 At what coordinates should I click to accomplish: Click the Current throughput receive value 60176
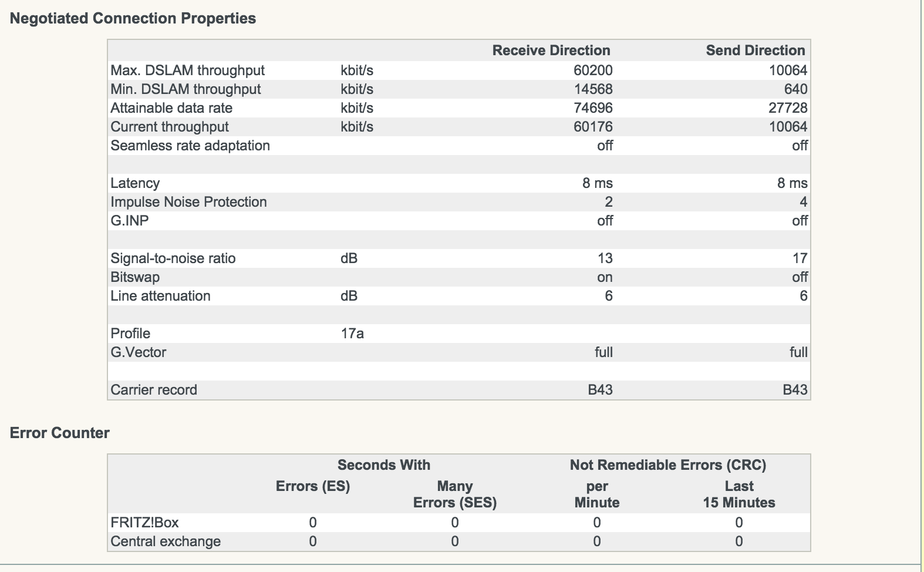point(593,127)
